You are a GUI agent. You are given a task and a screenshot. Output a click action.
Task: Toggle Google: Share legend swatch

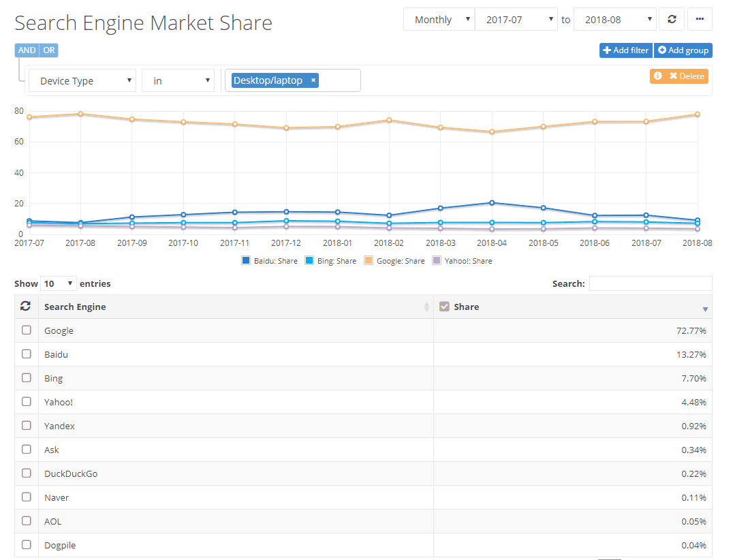click(369, 260)
